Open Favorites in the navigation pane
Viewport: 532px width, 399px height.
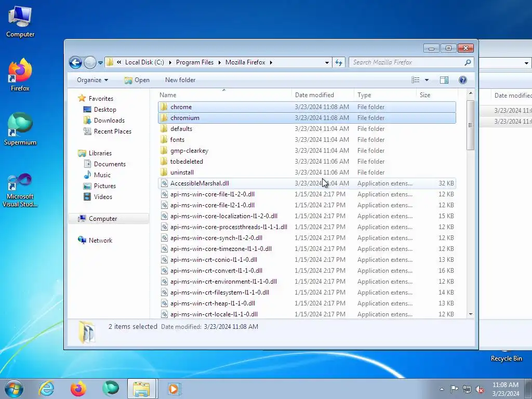tap(101, 99)
